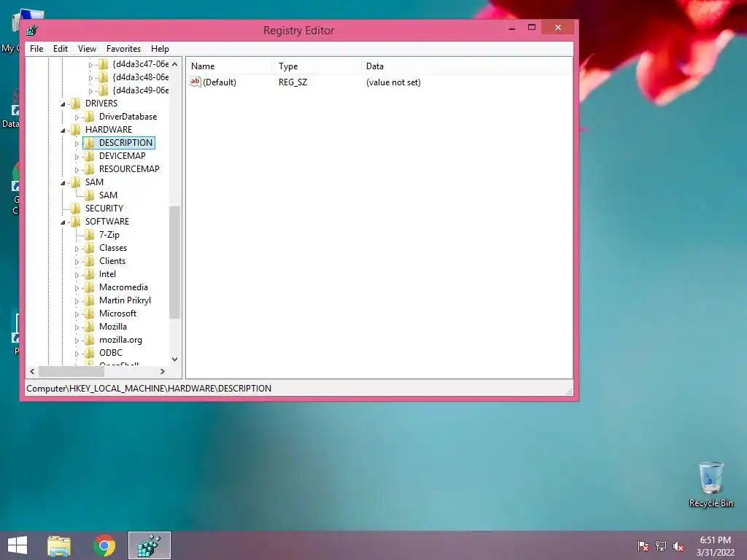
Task: Expand the {d4da3c47-06e key
Action: pos(90,64)
